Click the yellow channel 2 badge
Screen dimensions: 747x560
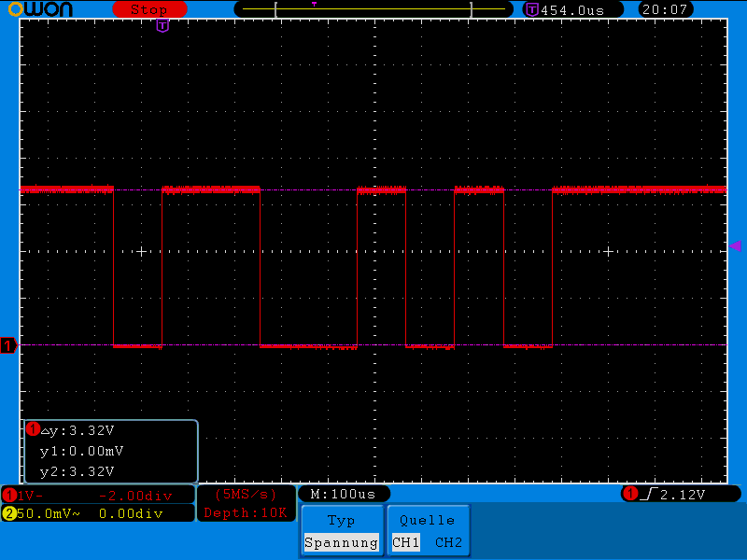pyautogui.click(x=9, y=513)
